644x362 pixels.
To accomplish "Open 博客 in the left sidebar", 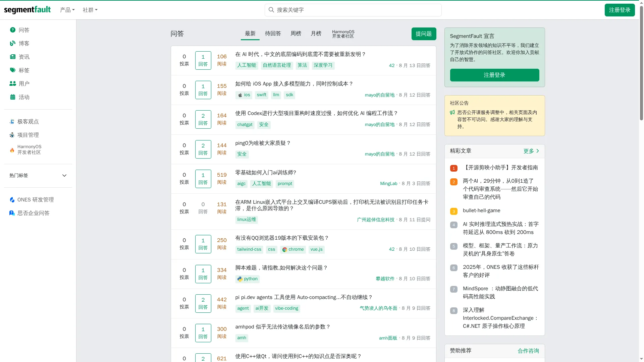I will point(24,44).
